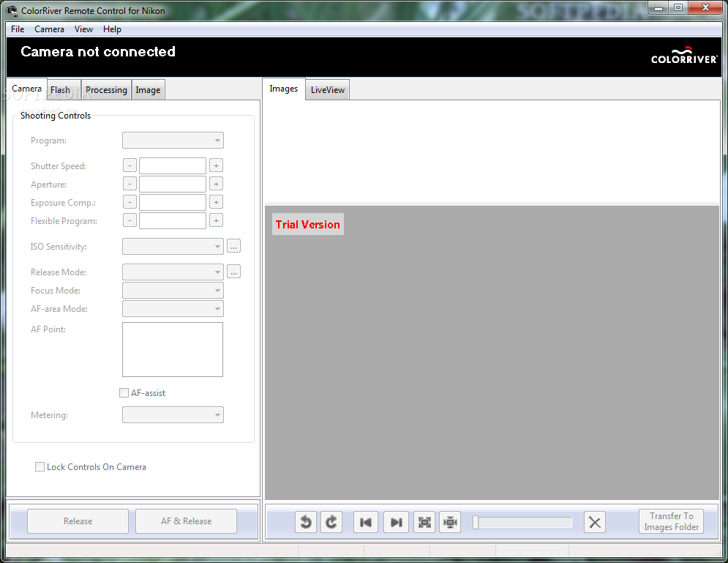
Task: Click the Trial Version label
Action: point(308,224)
